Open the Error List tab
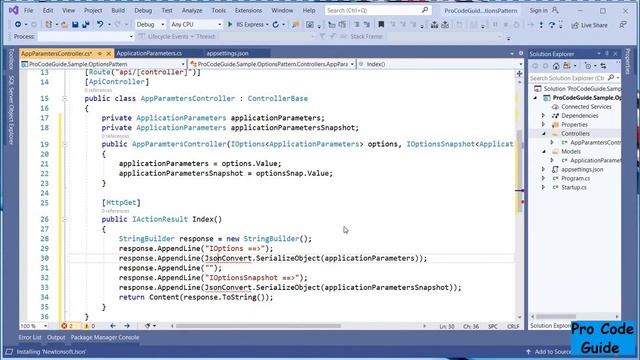640x360 pixels. 30,338
